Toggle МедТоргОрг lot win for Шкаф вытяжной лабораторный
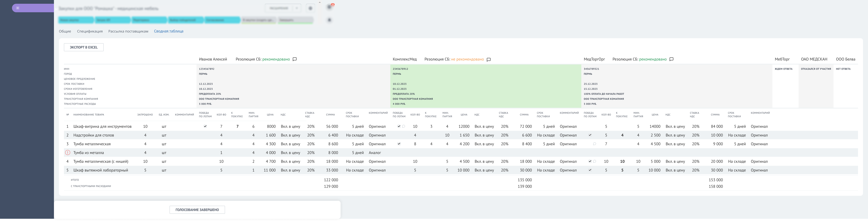The image size is (868, 222). [590, 170]
